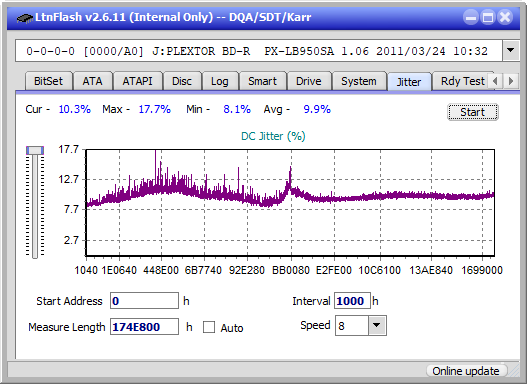The width and height of the screenshot is (527, 384).
Task: Select the PLEXTOR BD-R drive entry
Action: click(258, 51)
